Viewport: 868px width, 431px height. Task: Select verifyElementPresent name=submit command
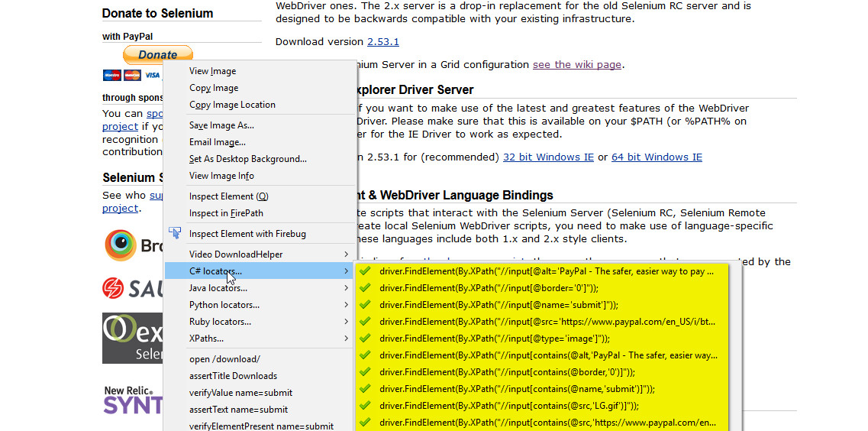(x=261, y=426)
